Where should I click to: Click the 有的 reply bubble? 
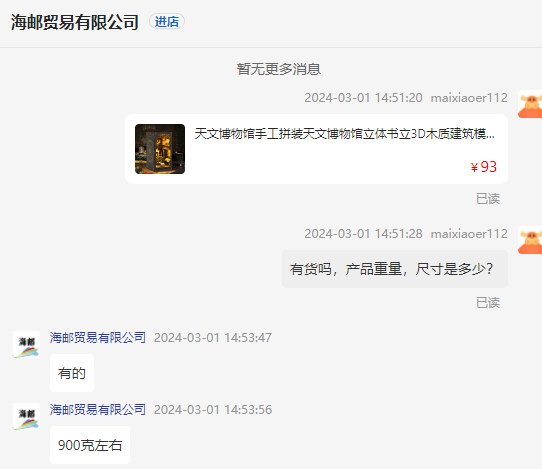point(72,373)
